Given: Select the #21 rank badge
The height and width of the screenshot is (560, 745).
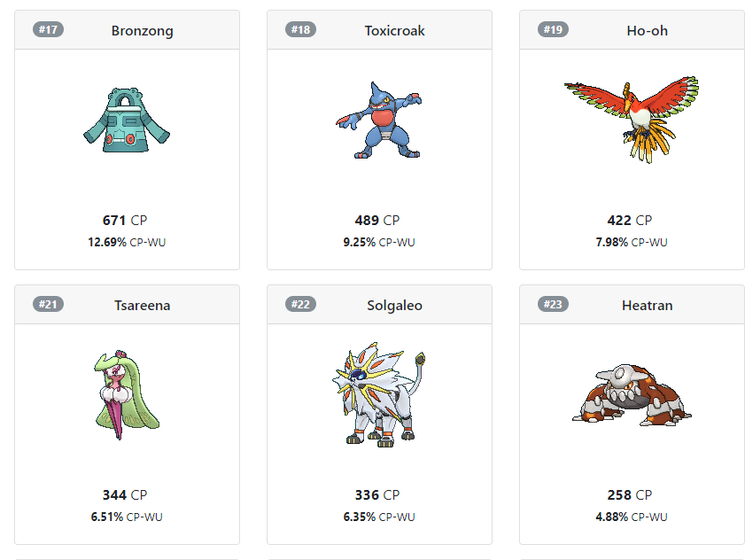Looking at the screenshot, I should coord(48,304).
